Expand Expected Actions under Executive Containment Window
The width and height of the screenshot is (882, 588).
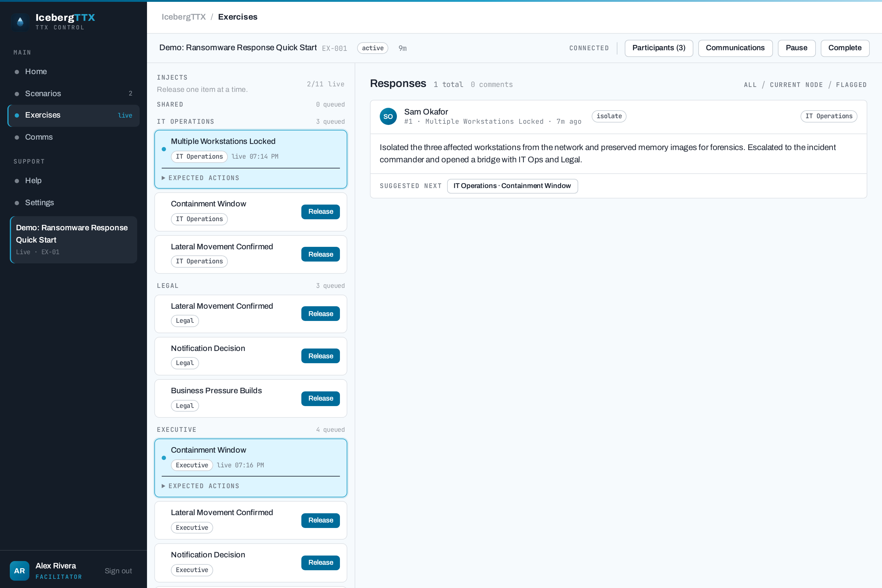coord(201,486)
